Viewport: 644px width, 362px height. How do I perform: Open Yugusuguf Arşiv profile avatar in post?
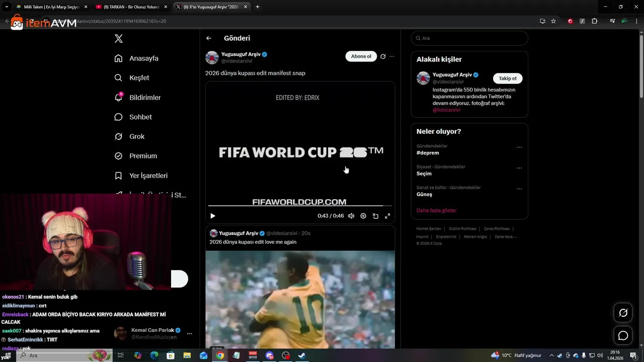(x=212, y=57)
